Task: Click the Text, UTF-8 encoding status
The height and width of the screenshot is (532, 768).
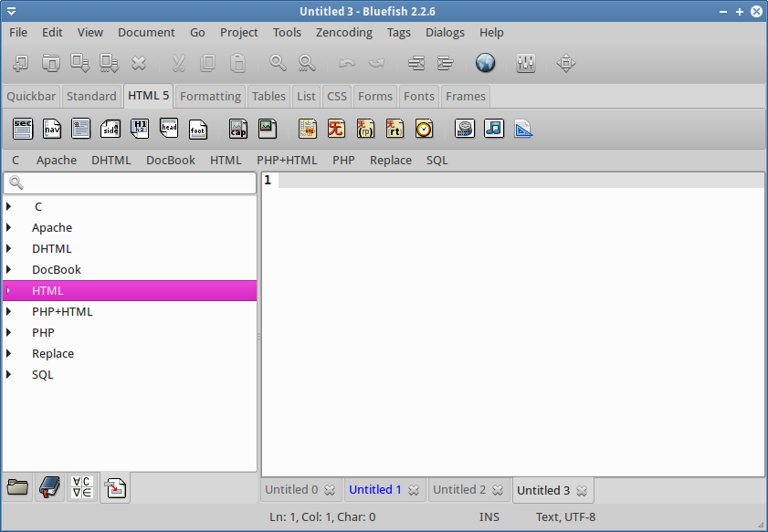Action: click(x=565, y=516)
